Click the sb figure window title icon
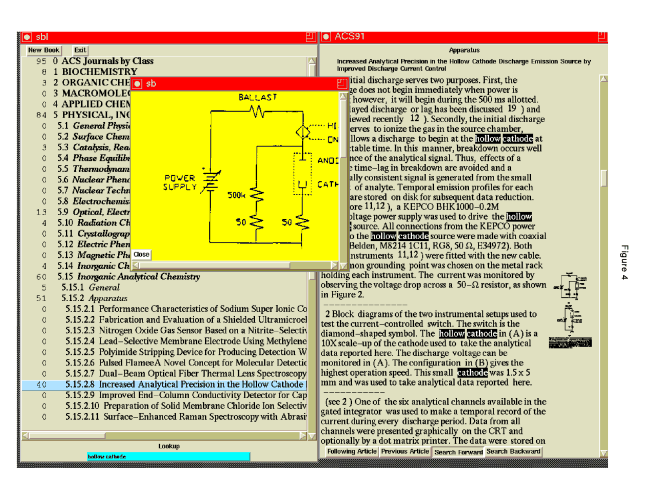The height and width of the screenshot is (500, 648). pyautogui.click(x=139, y=84)
